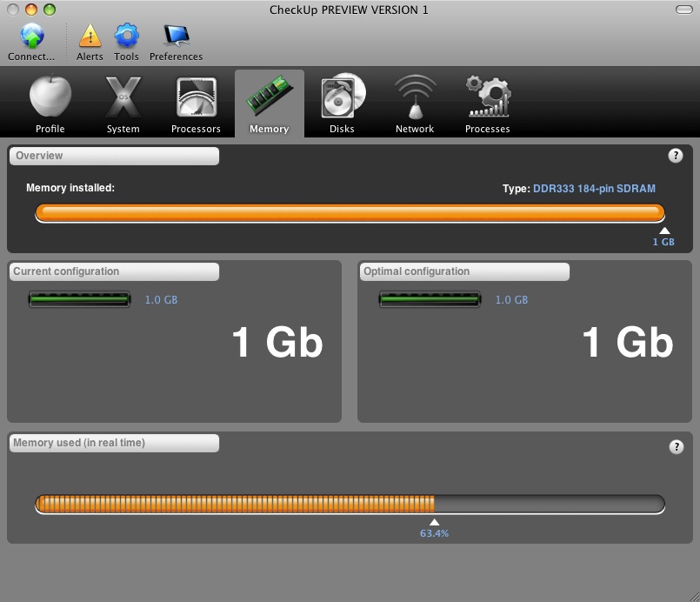Click the 1 GB installed marker
Viewport: 700px width, 602px height.
point(663,237)
